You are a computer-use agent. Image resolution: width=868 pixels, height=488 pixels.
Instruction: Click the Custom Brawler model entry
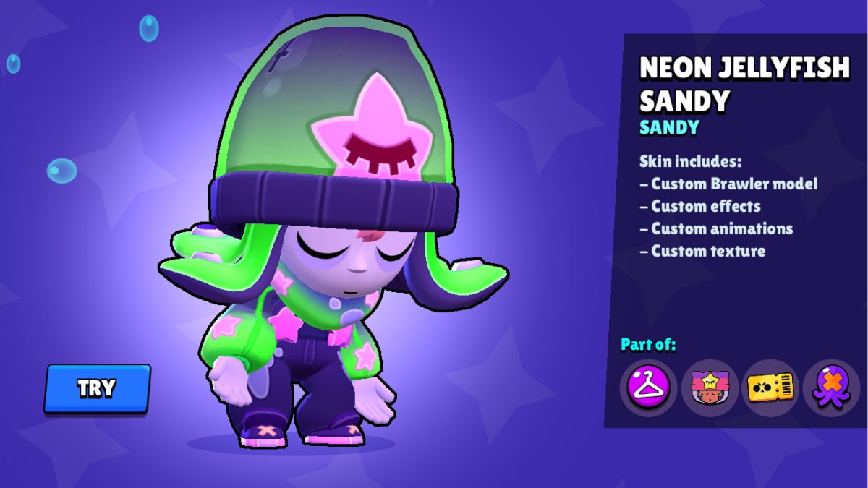coord(728,184)
